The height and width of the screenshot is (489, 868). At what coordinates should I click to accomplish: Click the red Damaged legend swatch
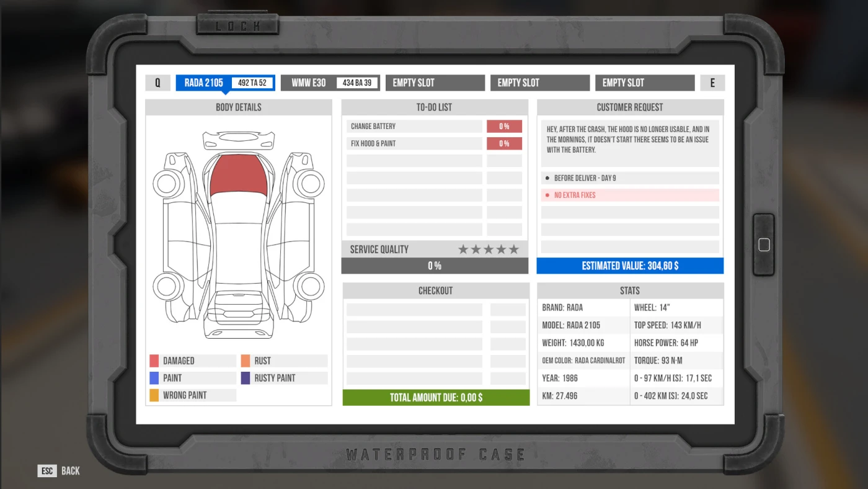click(x=154, y=361)
